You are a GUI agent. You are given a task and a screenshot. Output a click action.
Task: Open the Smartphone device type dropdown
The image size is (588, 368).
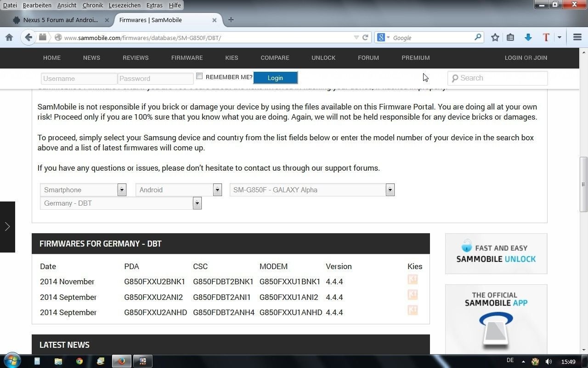coord(83,190)
